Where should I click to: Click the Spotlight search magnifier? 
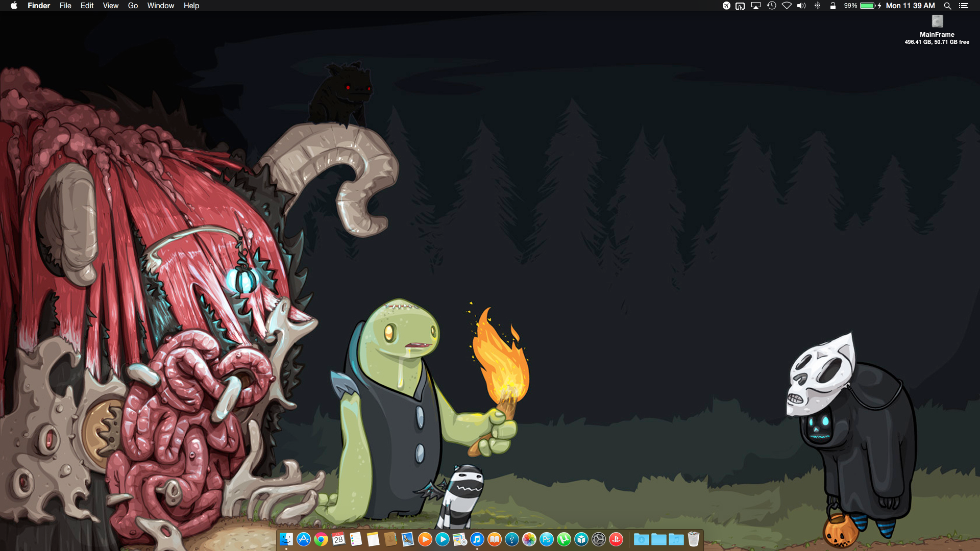pyautogui.click(x=947, y=6)
